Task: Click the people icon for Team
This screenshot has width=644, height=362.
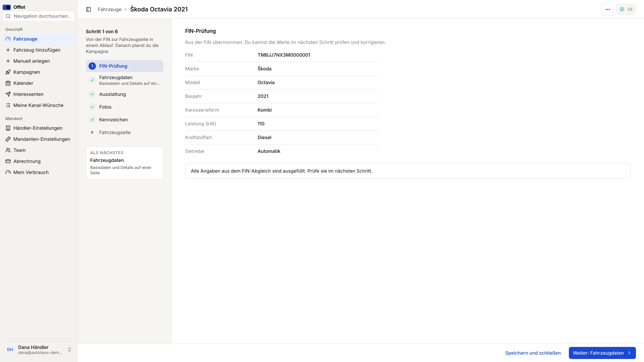Action: point(8,150)
